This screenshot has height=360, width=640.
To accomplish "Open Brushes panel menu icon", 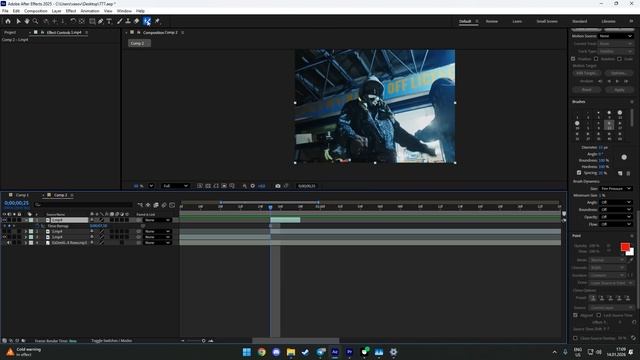I will (632, 102).
